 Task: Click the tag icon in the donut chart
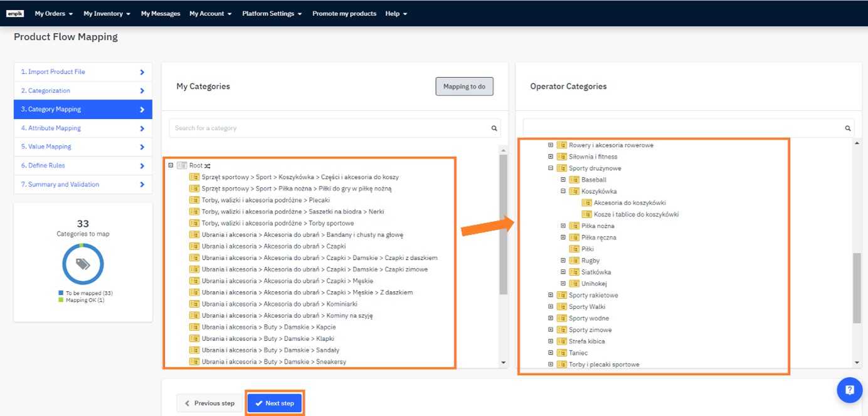[83, 264]
